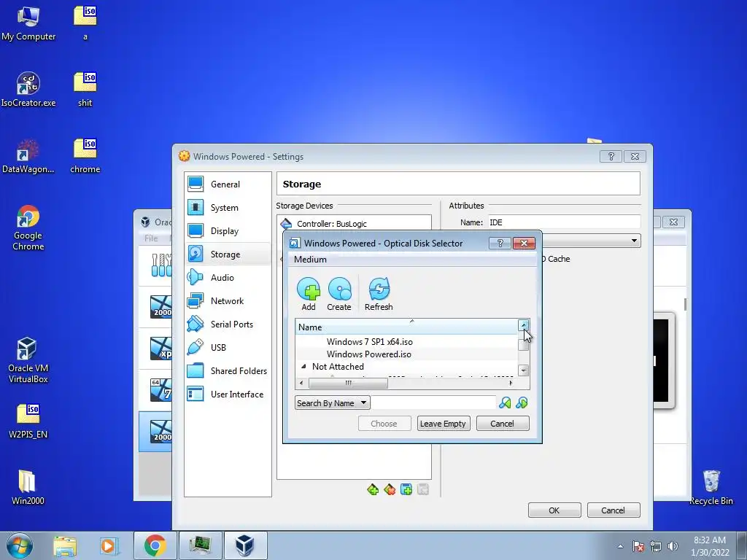The width and height of the screenshot is (747, 560).
Task: Select Storage settings category
Action: coord(228,254)
